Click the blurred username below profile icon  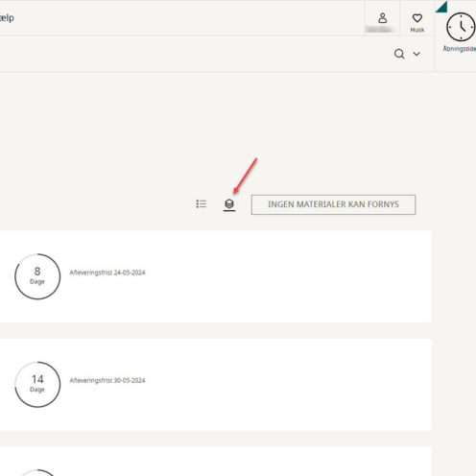coord(380,30)
